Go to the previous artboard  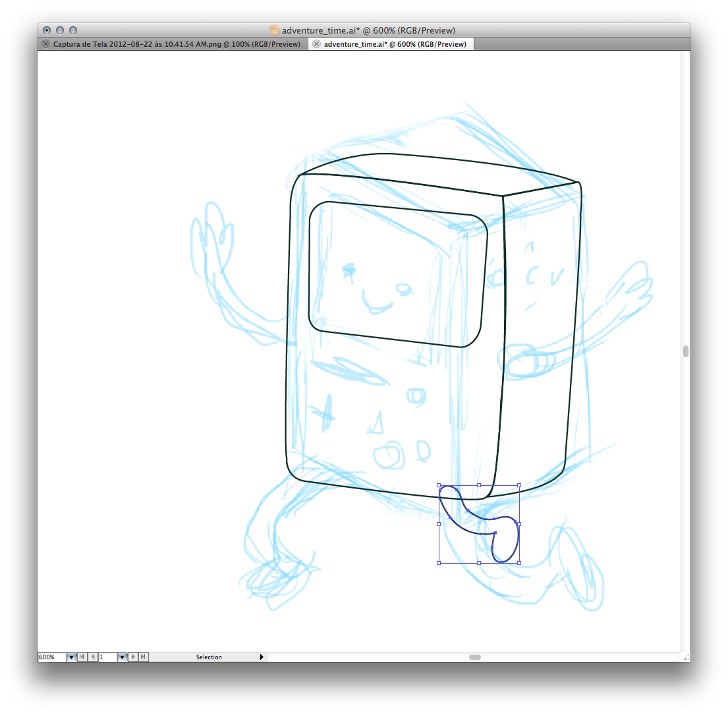coord(93,657)
